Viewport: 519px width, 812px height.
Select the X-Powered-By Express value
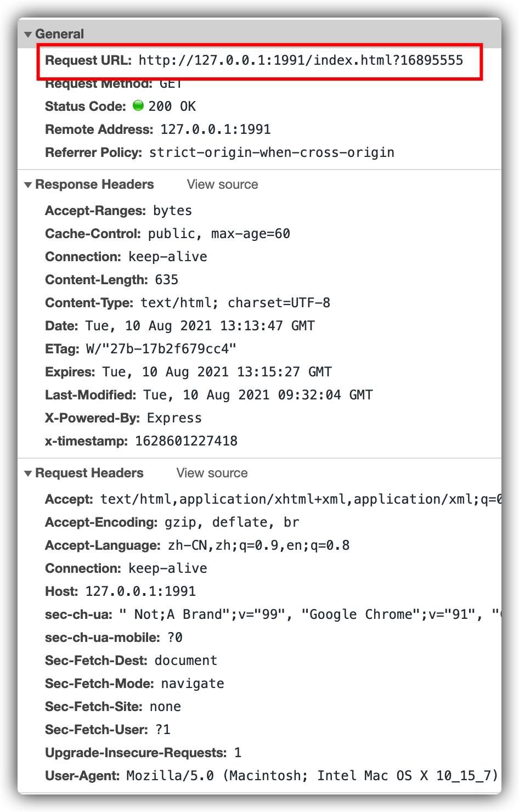click(174, 418)
